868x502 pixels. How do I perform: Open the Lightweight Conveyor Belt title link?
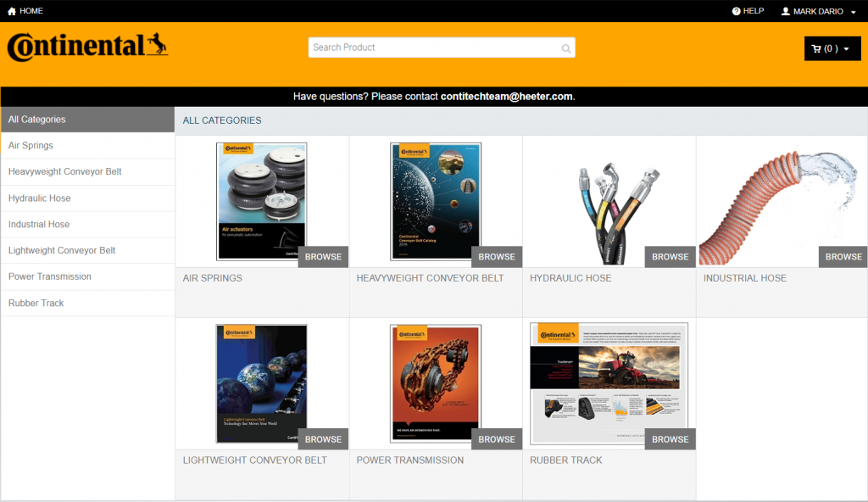(255, 460)
